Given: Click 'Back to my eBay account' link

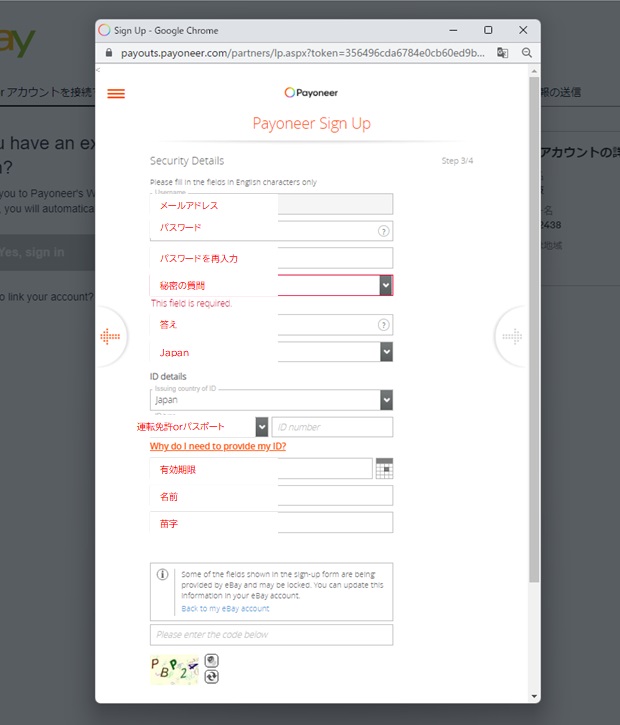Looking at the screenshot, I should point(225,608).
